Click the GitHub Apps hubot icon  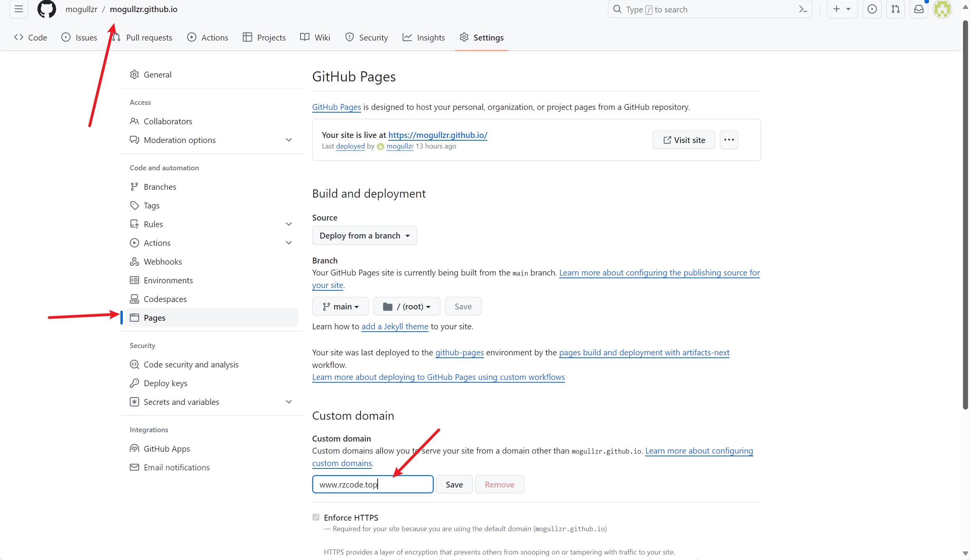134,449
